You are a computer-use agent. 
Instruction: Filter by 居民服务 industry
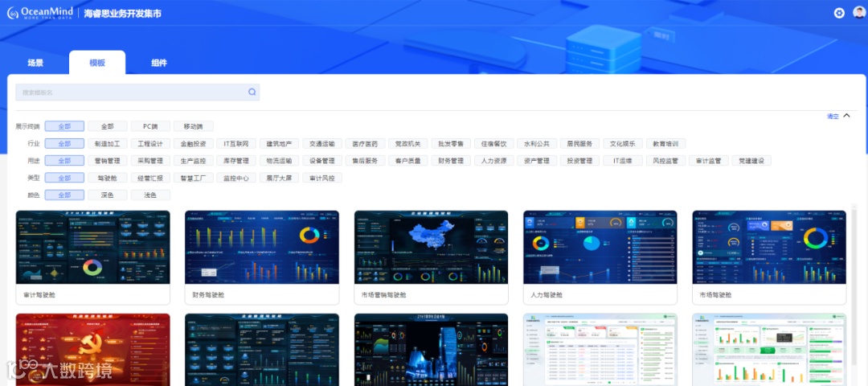point(579,143)
